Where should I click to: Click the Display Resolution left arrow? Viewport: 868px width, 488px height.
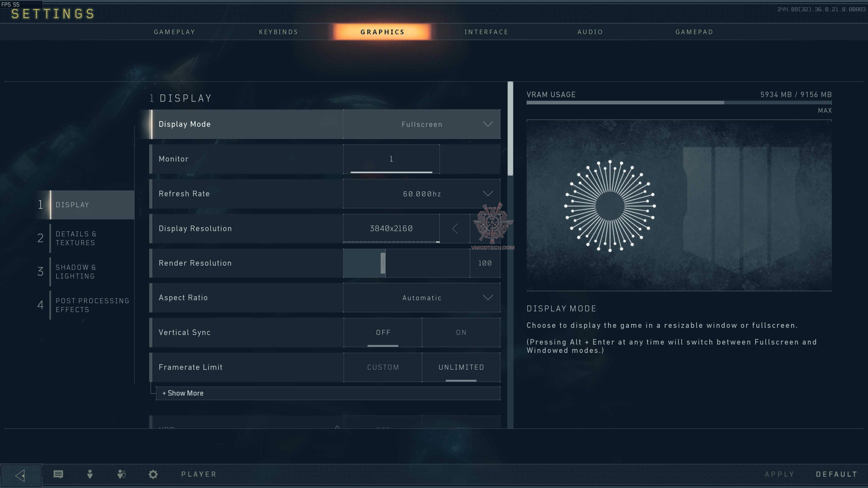pos(455,229)
